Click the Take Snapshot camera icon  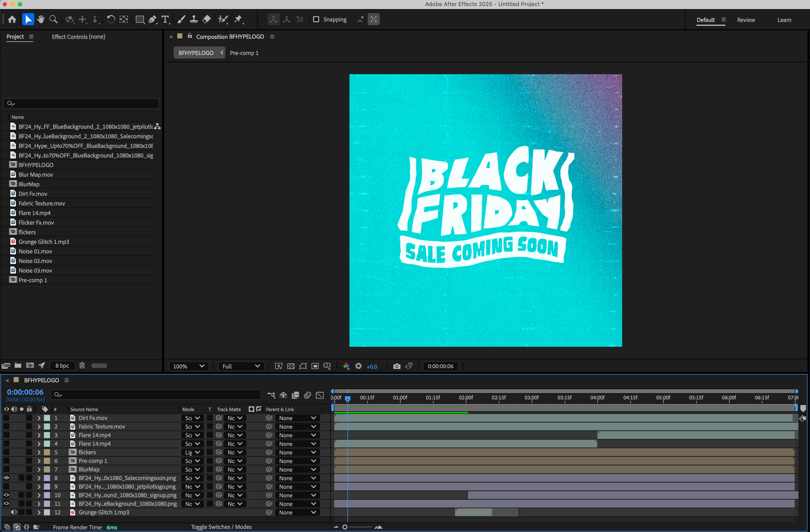[396, 366]
